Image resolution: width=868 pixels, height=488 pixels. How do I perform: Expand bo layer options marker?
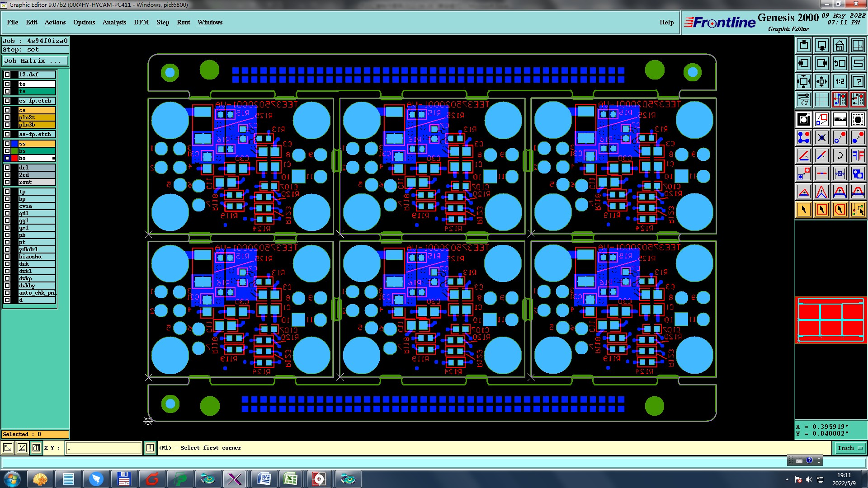[x=53, y=158]
